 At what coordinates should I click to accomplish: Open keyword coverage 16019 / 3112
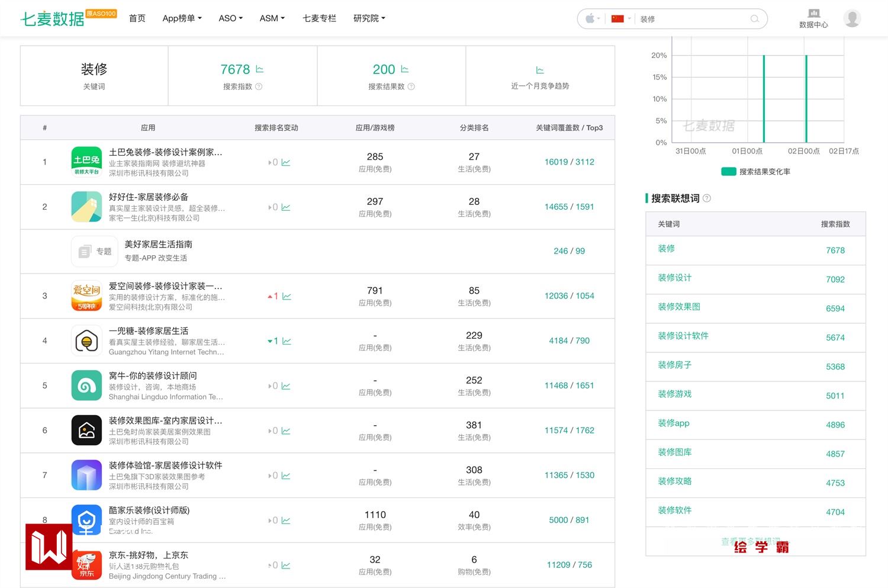570,162
